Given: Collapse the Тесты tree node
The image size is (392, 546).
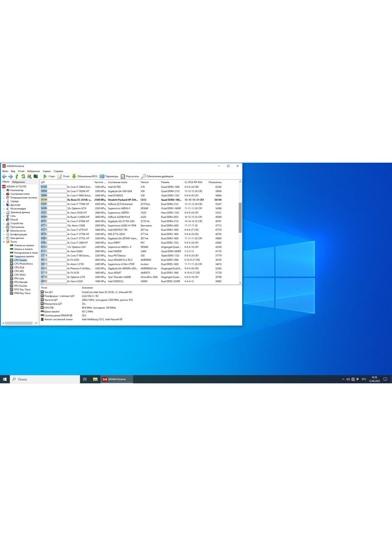Looking at the screenshot, I should [4, 242].
